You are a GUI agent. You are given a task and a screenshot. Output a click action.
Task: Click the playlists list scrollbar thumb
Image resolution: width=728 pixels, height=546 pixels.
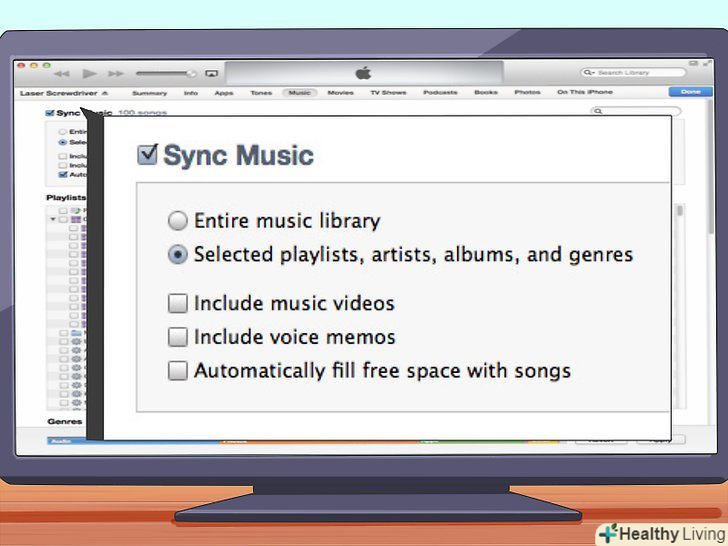pyautogui.click(x=680, y=211)
